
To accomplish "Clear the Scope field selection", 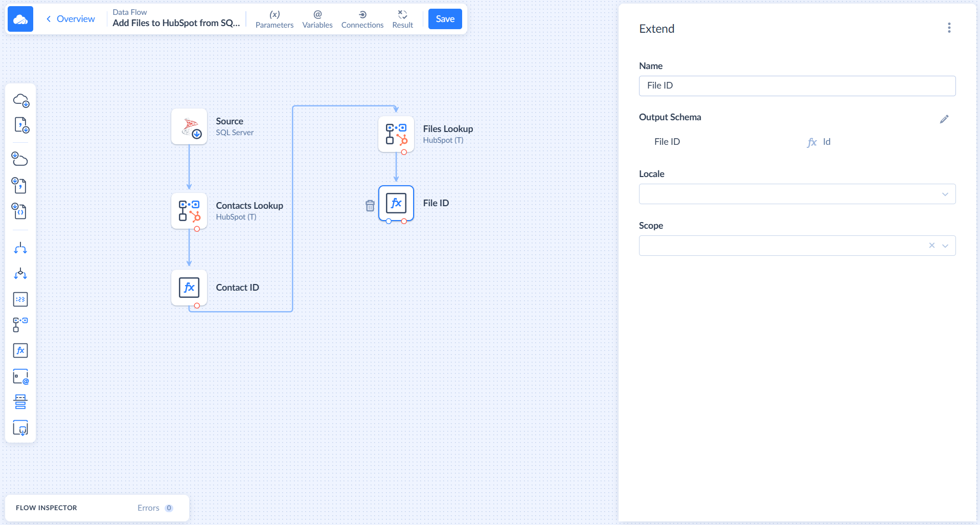I will click(x=931, y=246).
